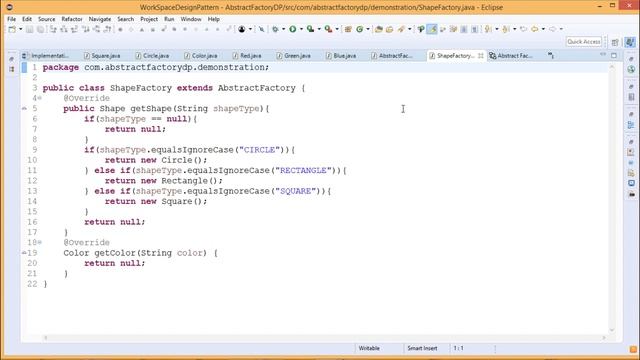Maximize the editor area button
Image resolution: width=640 pixels, height=360 pixels.
(614, 55)
